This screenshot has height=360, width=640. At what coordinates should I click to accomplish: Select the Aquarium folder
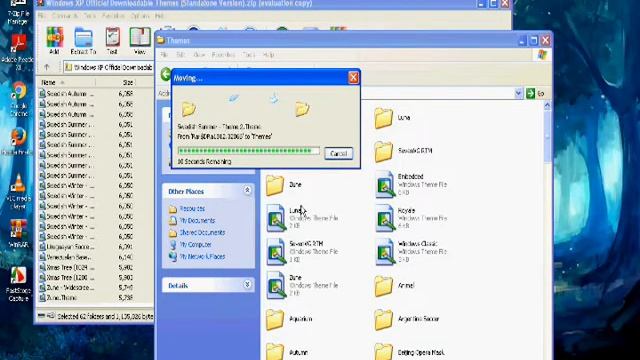tap(289, 319)
